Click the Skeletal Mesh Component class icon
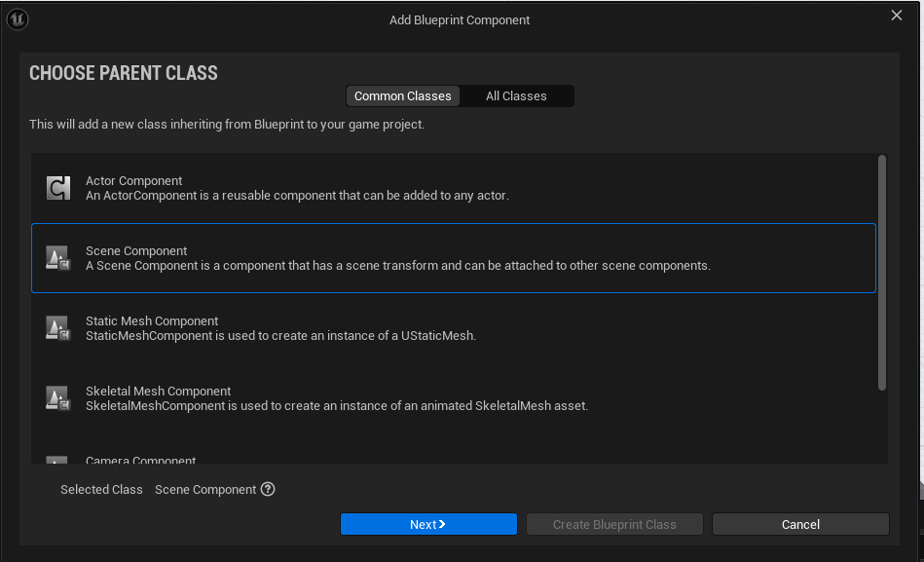The image size is (924, 562). click(58, 398)
